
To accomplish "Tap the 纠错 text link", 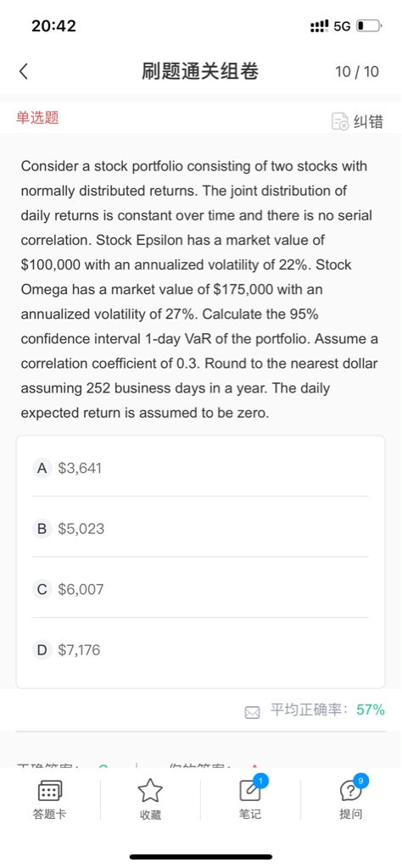I will point(368,121).
